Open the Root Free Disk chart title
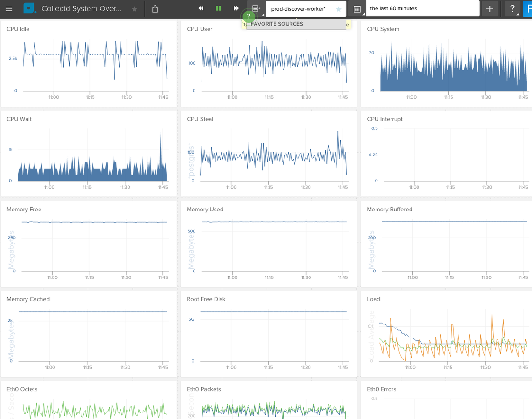This screenshot has height=419, width=532. (x=206, y=299)
